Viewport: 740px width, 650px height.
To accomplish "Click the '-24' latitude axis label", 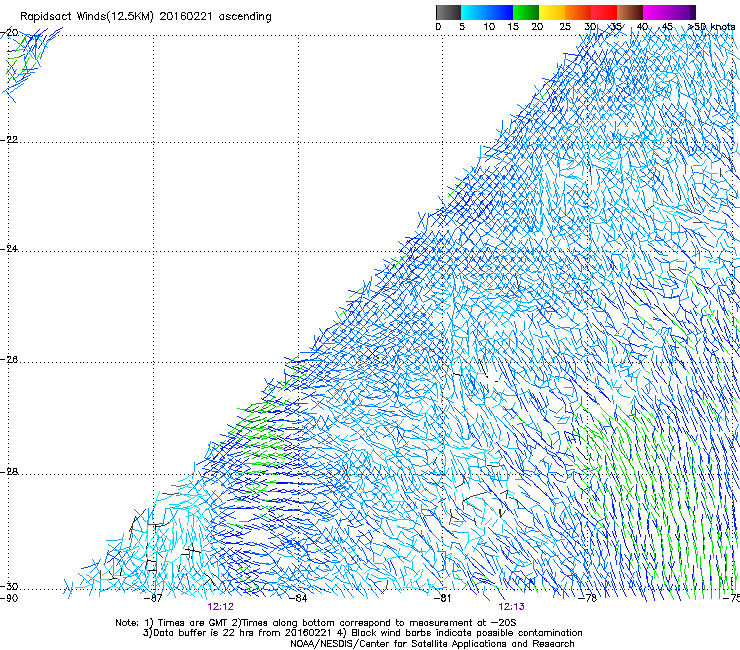I will click(x=9, y=249).
